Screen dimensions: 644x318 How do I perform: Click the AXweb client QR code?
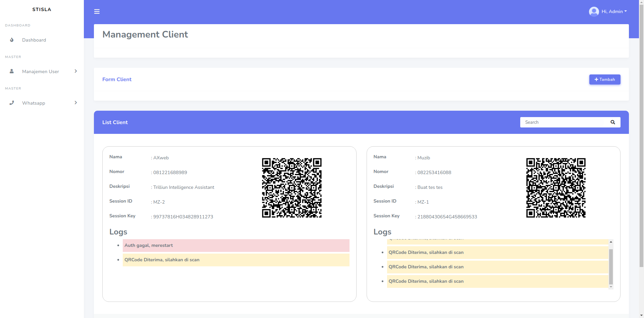(291, 188)
